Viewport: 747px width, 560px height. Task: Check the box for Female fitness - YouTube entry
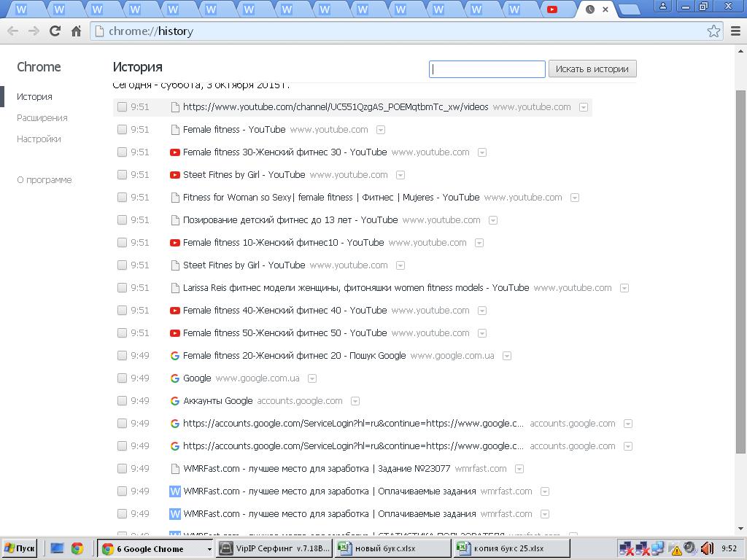(x=122, y=130)
